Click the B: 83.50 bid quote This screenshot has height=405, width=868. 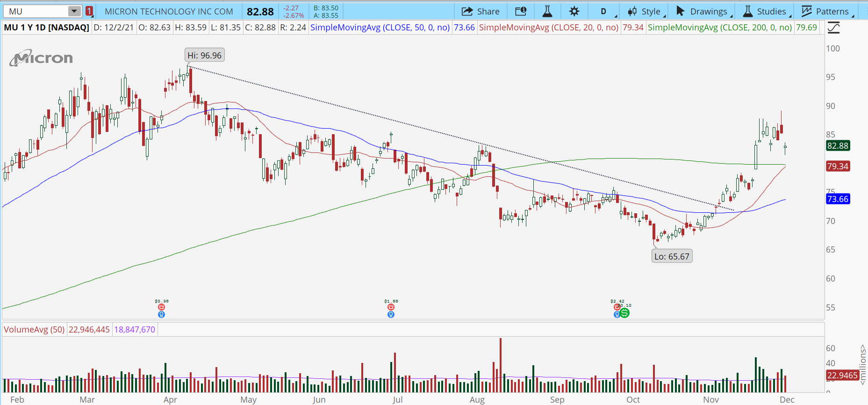(326, 8)
